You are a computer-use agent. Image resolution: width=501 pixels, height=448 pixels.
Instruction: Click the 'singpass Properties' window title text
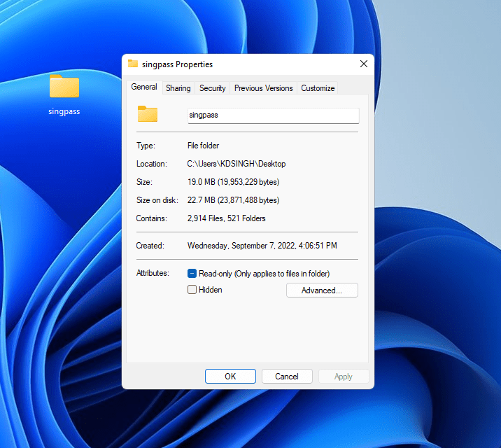pos(177,64)
